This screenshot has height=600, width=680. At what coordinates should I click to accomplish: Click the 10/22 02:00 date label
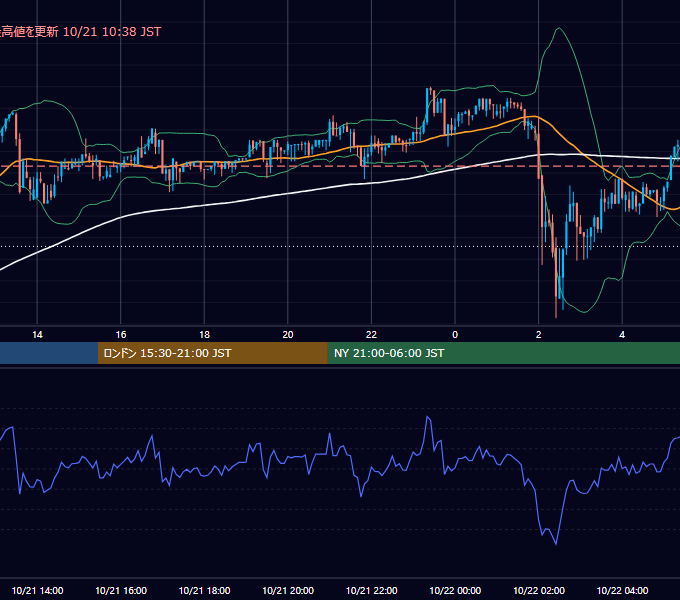(x=539, y=590)
